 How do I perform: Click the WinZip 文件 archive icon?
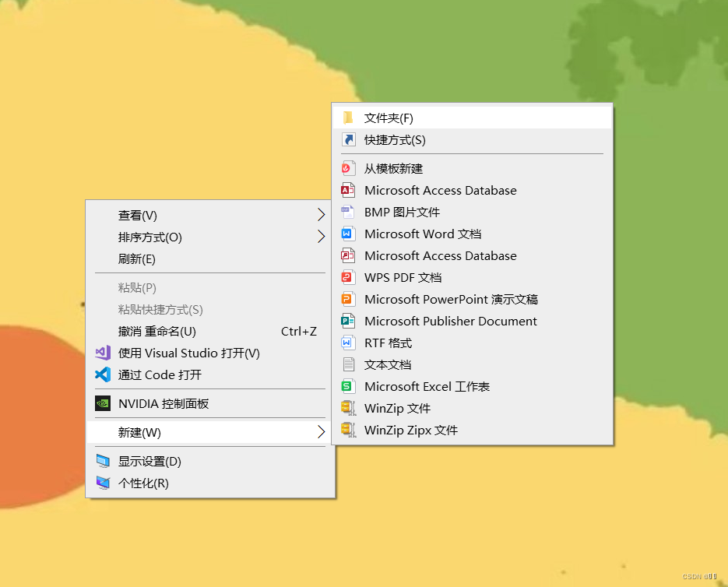tap(348, 408)
